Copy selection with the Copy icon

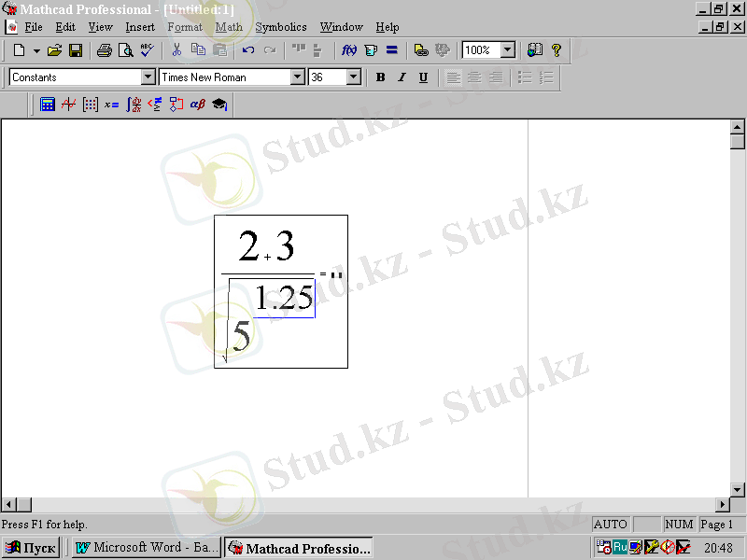click(198, 50)
